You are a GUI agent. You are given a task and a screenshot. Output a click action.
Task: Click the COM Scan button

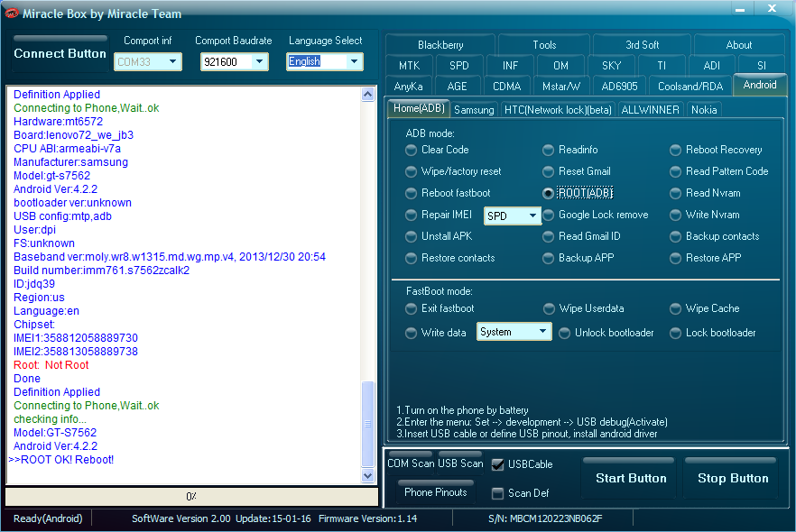pyautogui.click(x=411, y=463)
